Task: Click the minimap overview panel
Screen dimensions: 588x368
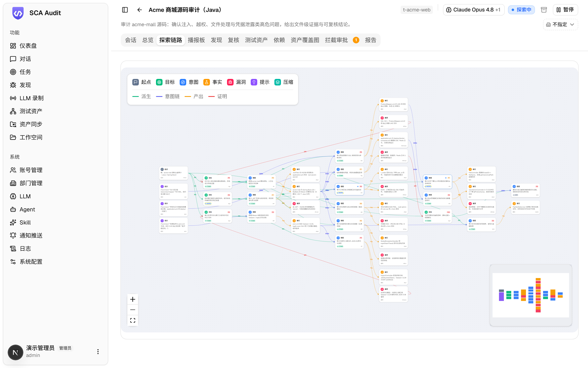Action: [x=531, y=295]
